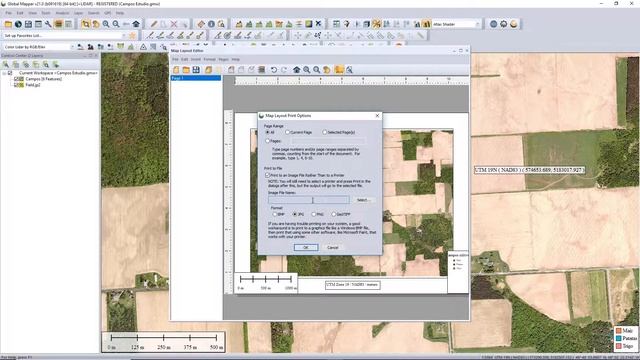Click main toolbar Zoom In magnifier

pos(106,24)
